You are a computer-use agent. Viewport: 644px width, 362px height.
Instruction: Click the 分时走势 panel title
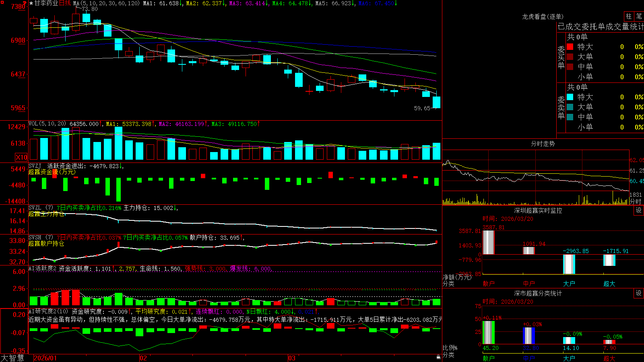tap(543, 144)
